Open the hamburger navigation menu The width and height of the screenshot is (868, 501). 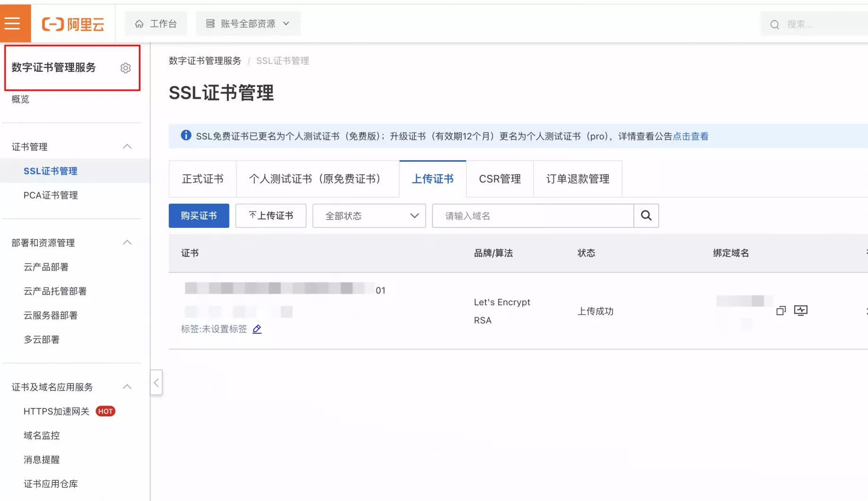pyautogui.click(x=13, y=23)
